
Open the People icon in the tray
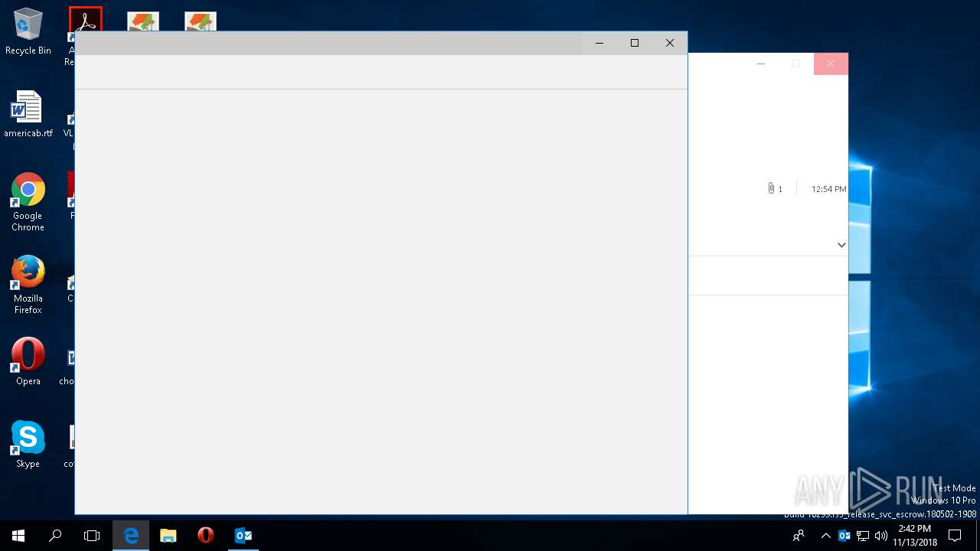(x=799, y=536)
